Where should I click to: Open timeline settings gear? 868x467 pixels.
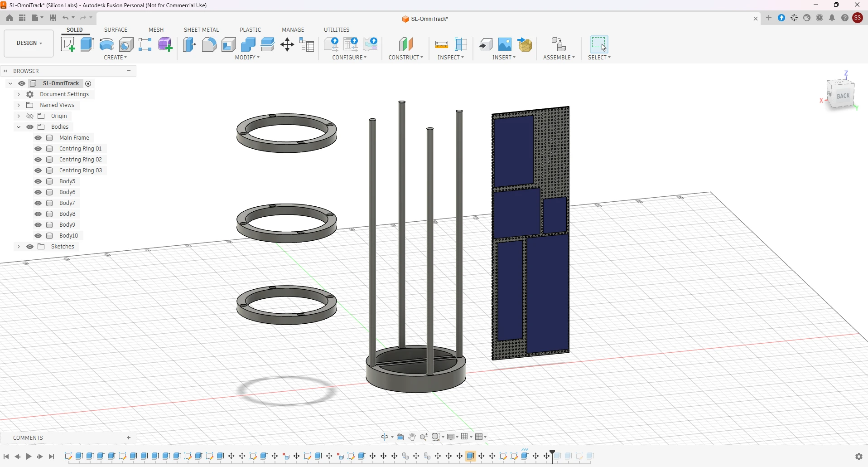coord(859,457)
